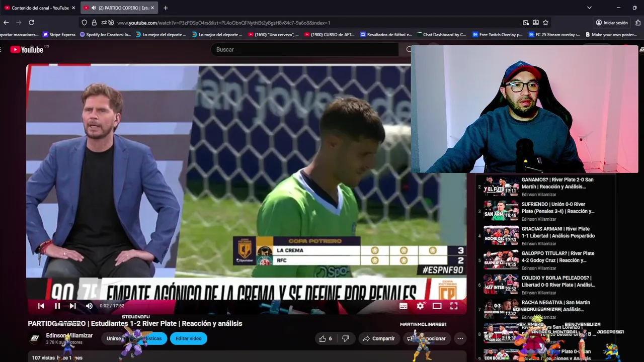Open GRACIAS ARMANI River Plate 1-1 Libertad
The height and width of the screenshot is (362, 644).
pos(558,232)
